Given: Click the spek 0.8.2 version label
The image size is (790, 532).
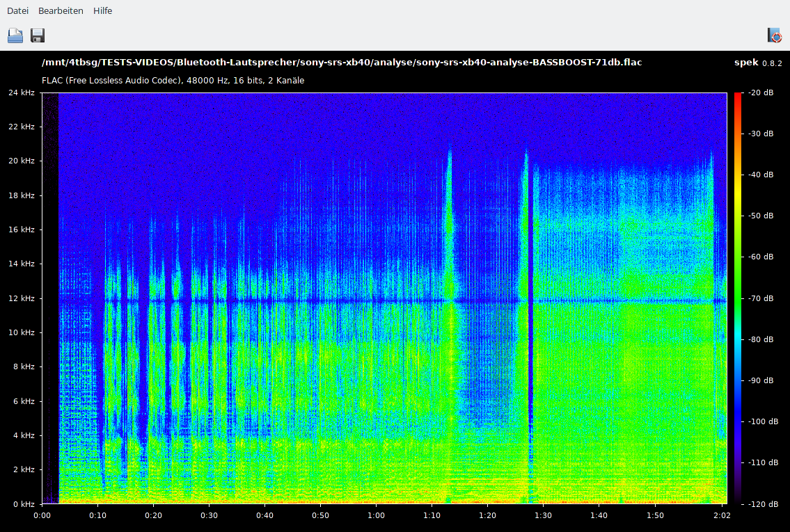Looking at the screenshot, I should pyautogui.click(x=758, y=63).
